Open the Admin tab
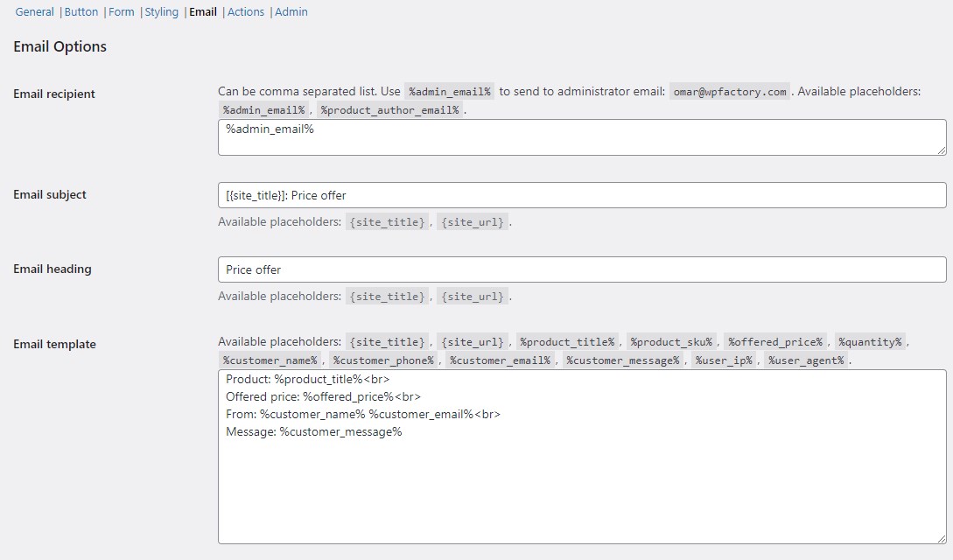 pos(291,11)
